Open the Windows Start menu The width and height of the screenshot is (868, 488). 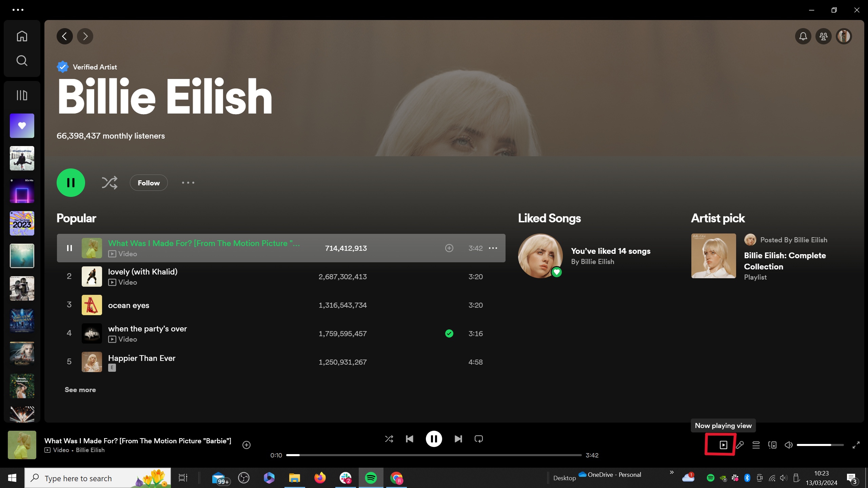[12, 478]
